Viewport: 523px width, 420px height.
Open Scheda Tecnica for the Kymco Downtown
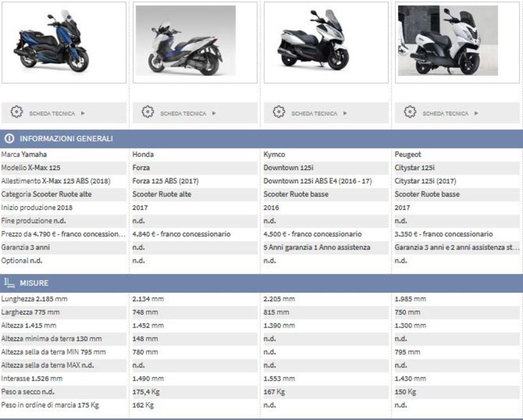pos(312,111)
